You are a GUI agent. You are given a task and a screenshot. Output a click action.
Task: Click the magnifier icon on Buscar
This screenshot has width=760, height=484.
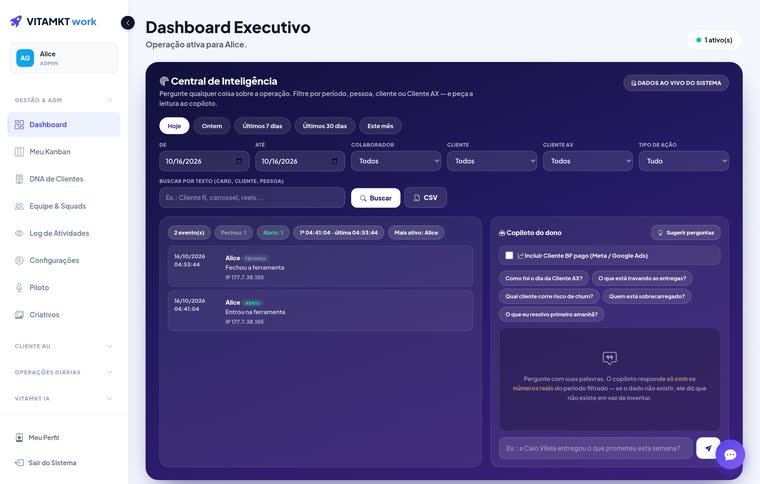coord(363,198)
